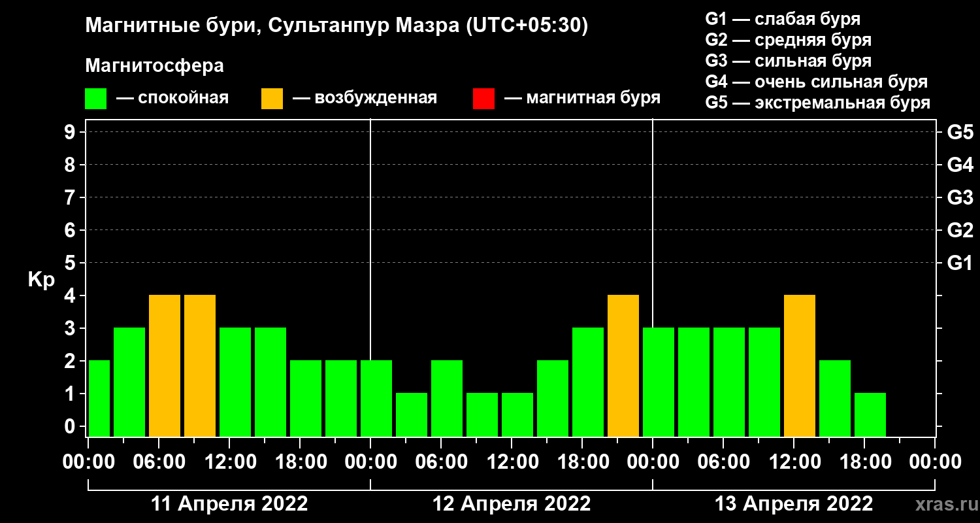980x523 pixels.
Task: Click the Kp 2 bar at 21:00 on 11 April
Action: (341, 399)
